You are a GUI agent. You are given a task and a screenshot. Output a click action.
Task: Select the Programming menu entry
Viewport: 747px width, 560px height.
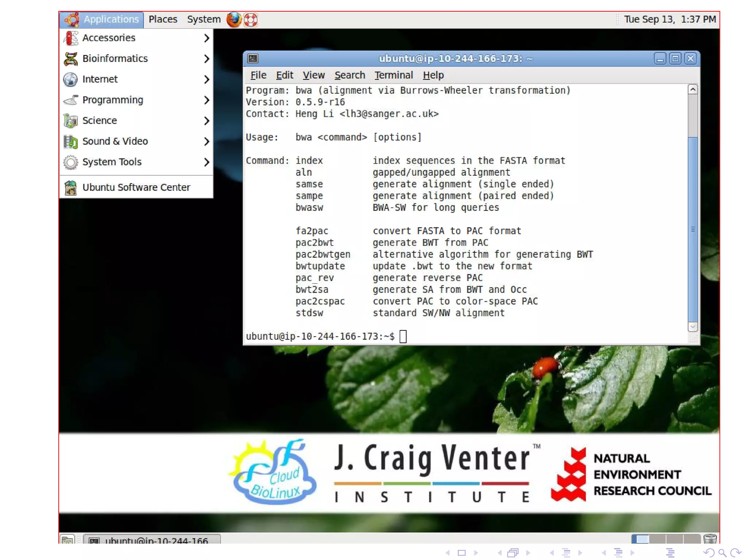[x=136, y=100]
